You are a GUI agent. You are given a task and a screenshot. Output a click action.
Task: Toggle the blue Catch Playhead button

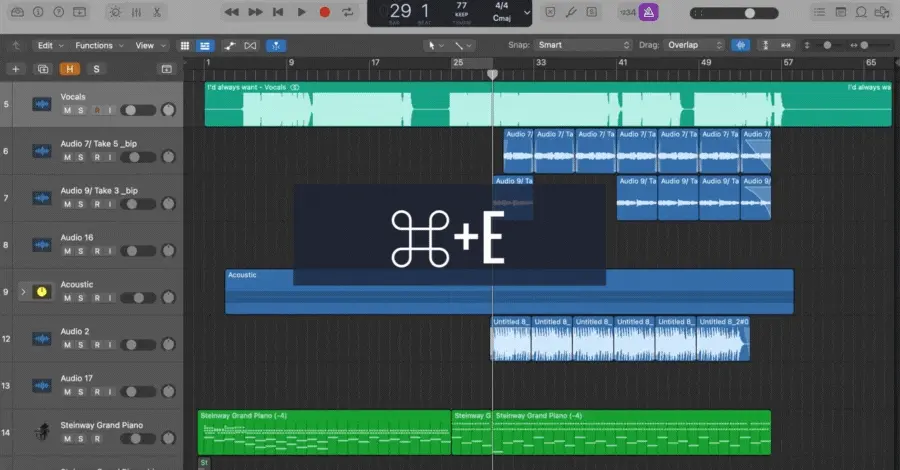pos(276,45)
